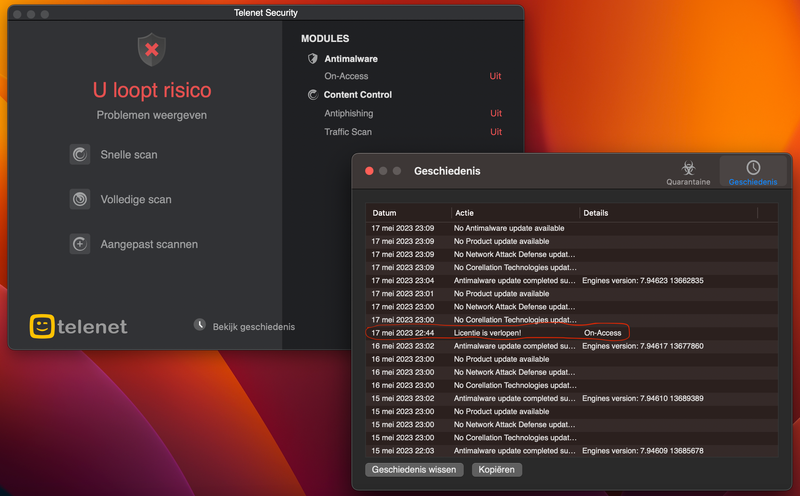Select 17 mei 23:04 Antimalware update row
Image resolution: width=800 pixels, height=496 pixels.
tap(571, 281)
